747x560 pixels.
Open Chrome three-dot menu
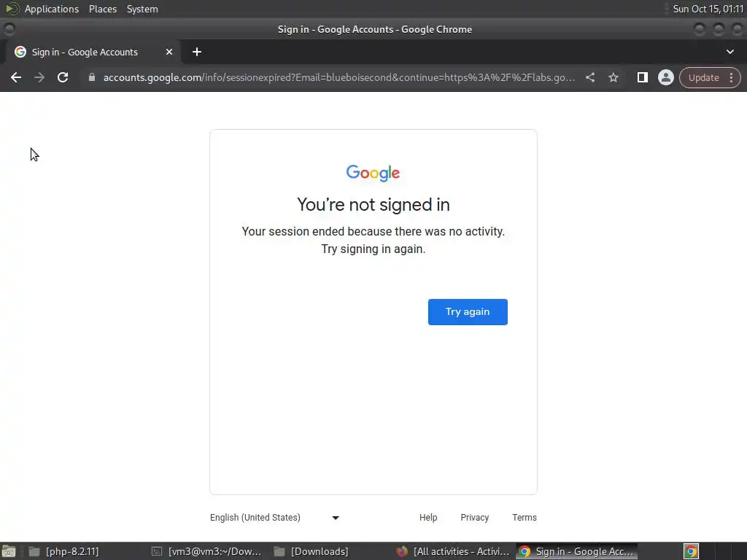[x=731, y=77]
